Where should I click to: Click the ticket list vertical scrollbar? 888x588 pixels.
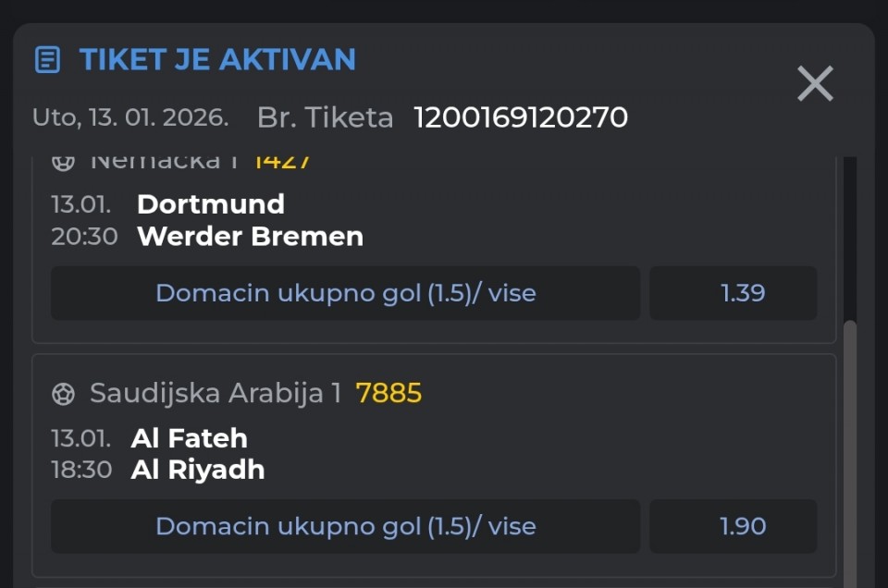pyautogui.click(x=851, y=444)
